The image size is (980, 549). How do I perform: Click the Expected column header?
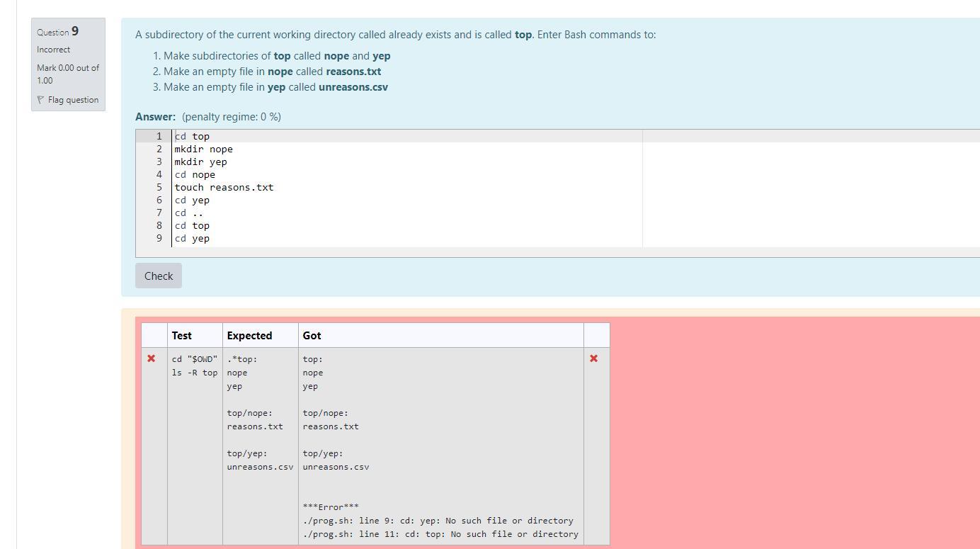(x=249, y=335)
